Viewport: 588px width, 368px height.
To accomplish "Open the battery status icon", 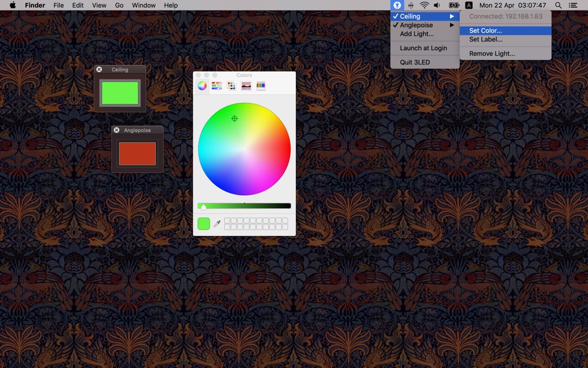I will [x=454, y=5].
